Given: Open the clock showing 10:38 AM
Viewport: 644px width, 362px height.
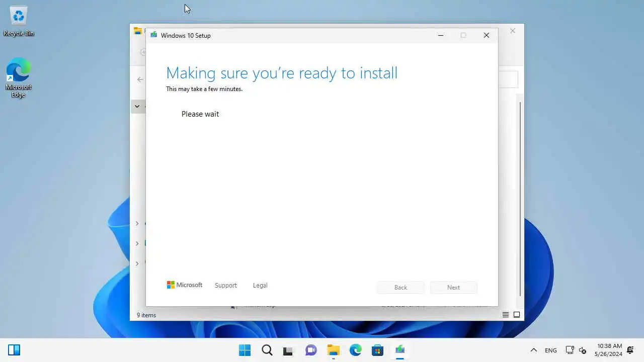Looking at the screenshot, I should point(609,350).
